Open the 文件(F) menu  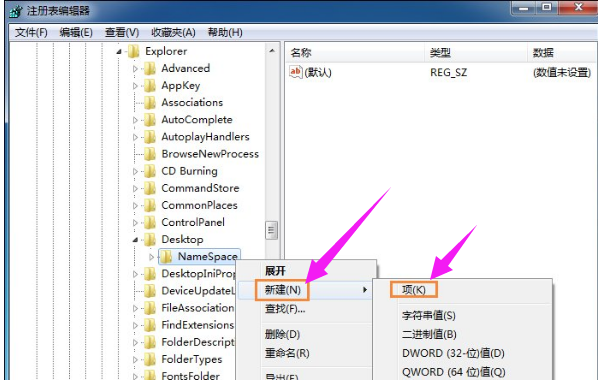(x=31, y=32)
